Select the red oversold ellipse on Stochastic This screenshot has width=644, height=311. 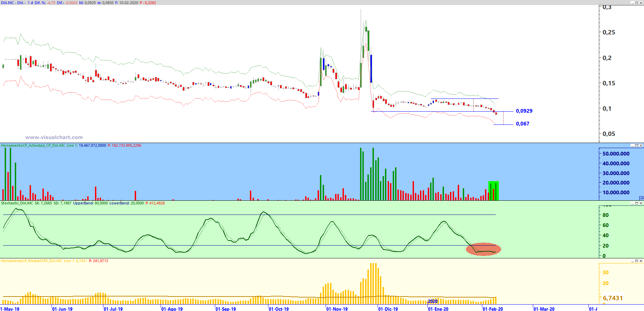pyautogui.click(x=483, y=249)
